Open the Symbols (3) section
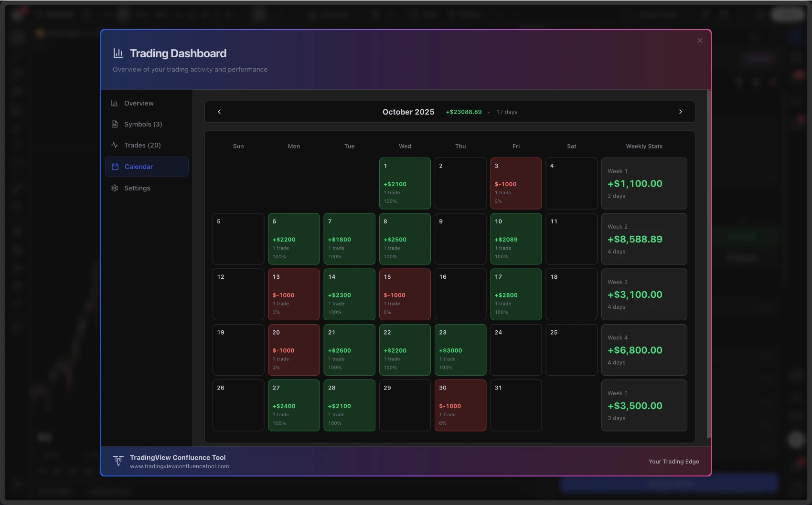Viewport: 812px width, 505px height. pos(142,124)
